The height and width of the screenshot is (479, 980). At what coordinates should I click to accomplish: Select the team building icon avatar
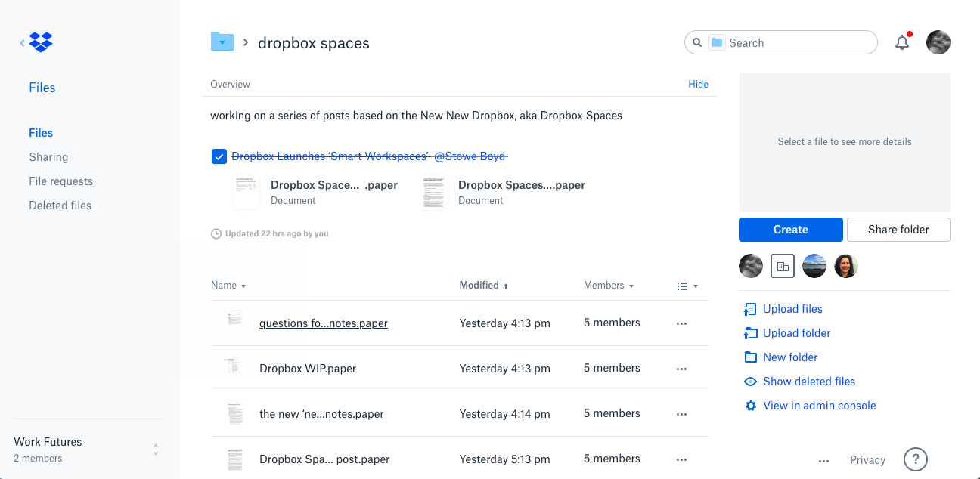click(x=782, y=265)
